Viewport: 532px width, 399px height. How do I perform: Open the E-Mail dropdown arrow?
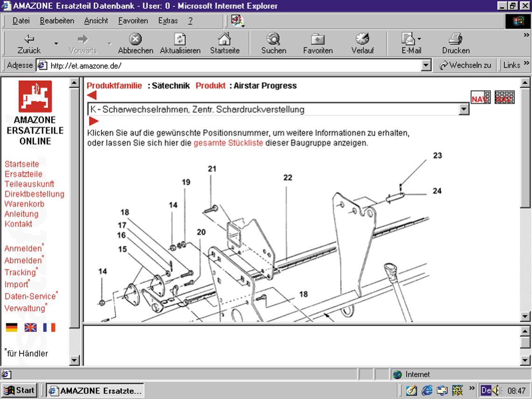420,39
